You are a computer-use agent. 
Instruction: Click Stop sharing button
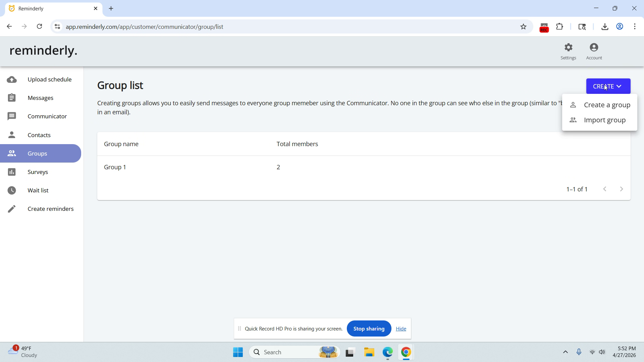(369, 329)
